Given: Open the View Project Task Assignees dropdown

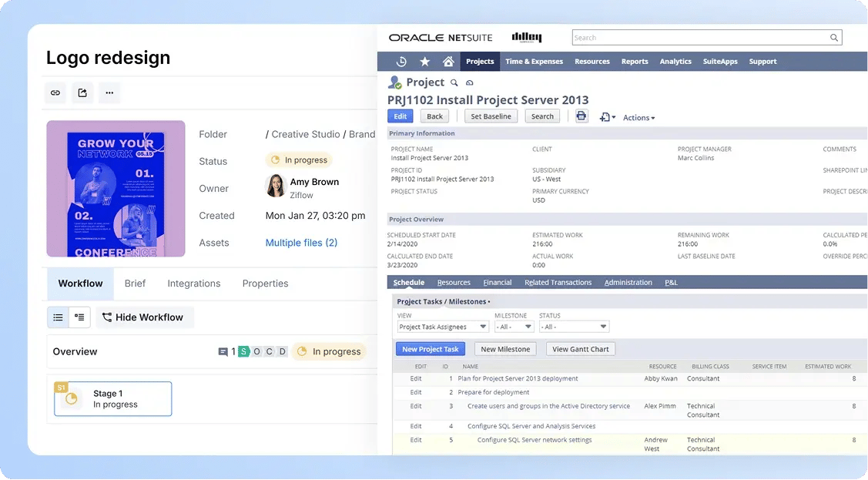Looking at the screenshot, I should tap(442, 327).
